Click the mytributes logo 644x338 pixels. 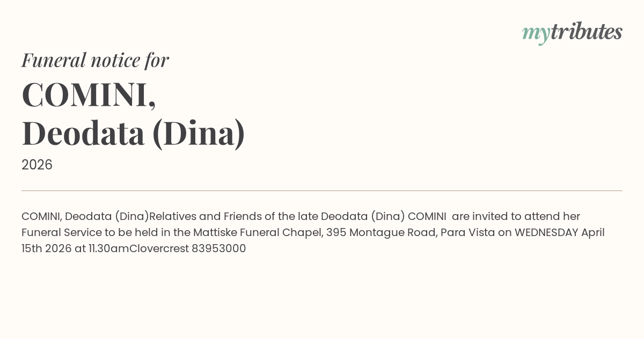[572, 32]
